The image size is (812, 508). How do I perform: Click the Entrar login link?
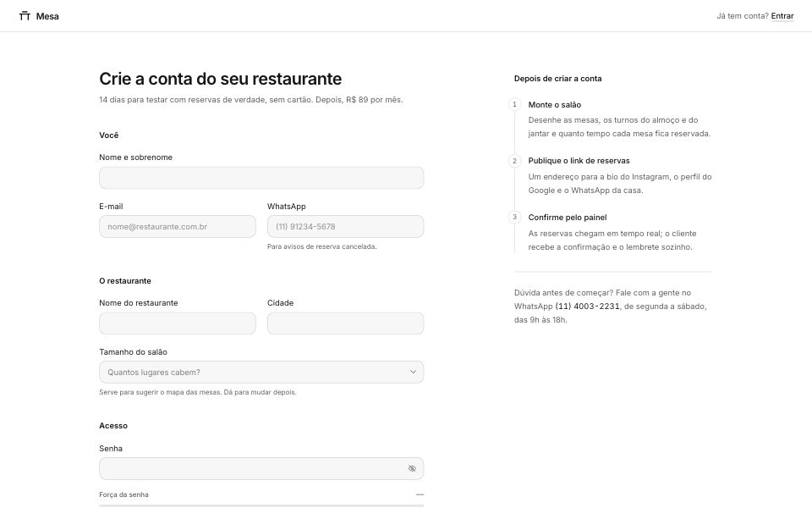point(782,16)
